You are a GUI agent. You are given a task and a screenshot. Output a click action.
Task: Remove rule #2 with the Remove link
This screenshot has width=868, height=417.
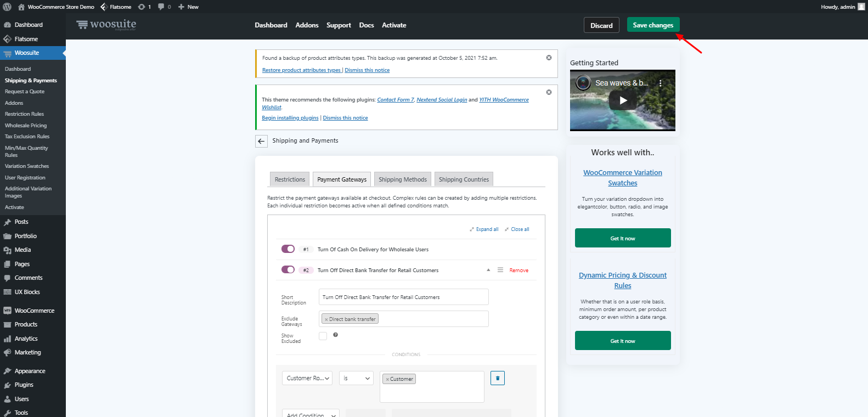click(518, 270)
